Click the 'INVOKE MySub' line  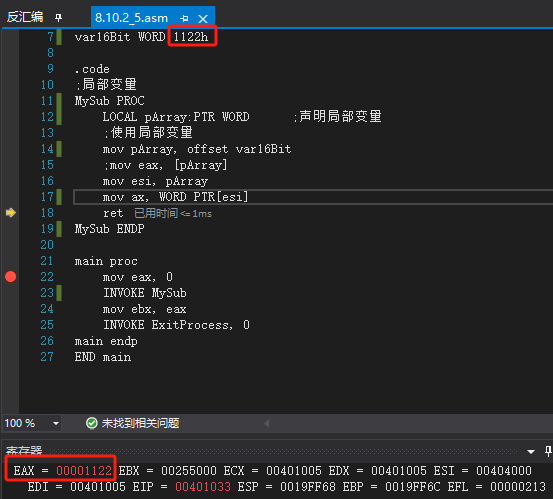(x=145, y=293)
